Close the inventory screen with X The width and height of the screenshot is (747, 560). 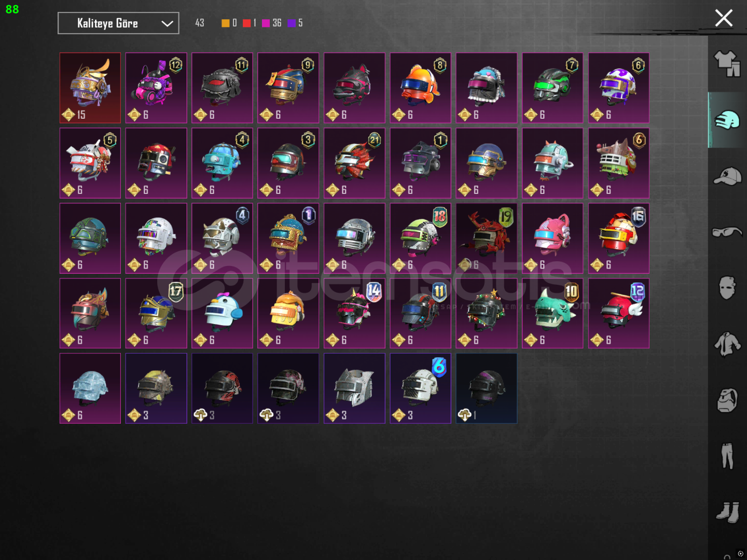[724, 18]
